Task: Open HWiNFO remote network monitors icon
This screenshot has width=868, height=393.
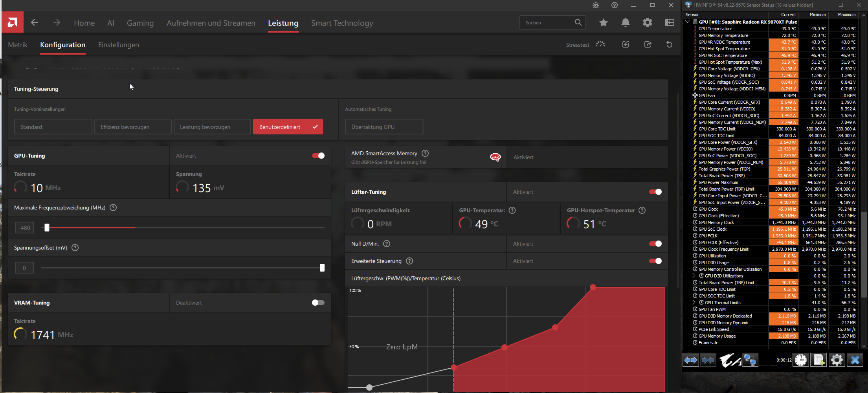Action: [x=750, y=360]
